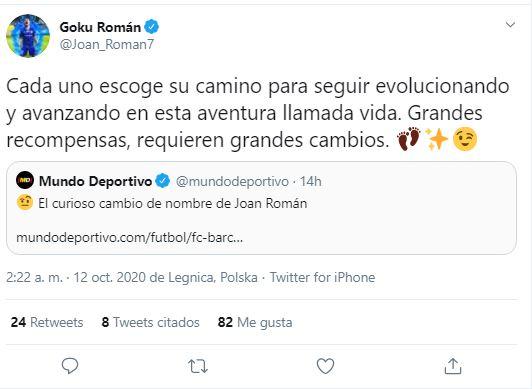The height and width of the screenshot is (389, 532).
Task: Open the mundodeportivo.com article link
Action: pos(129,237)
